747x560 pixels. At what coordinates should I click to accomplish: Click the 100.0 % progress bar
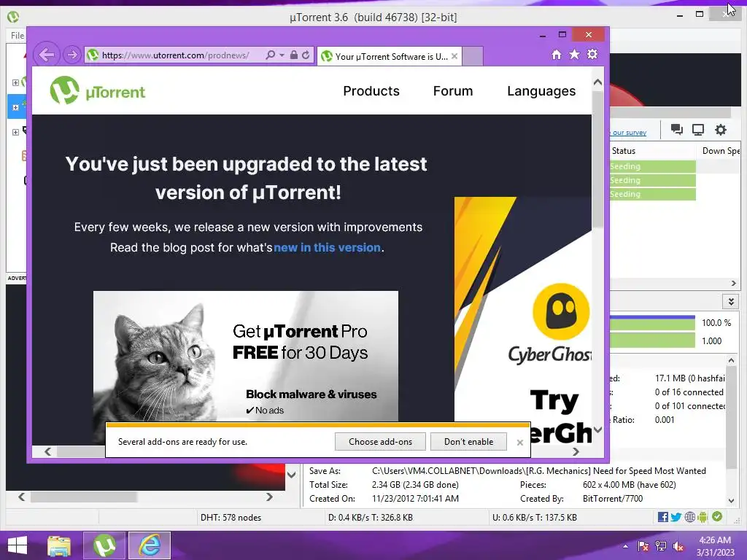(653, 323)
